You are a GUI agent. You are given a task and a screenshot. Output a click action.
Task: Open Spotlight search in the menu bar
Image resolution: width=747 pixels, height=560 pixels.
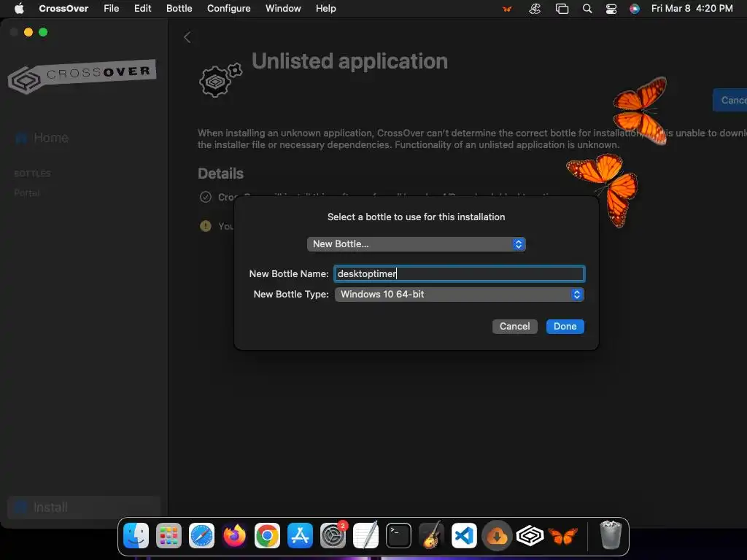pos(587,9)
